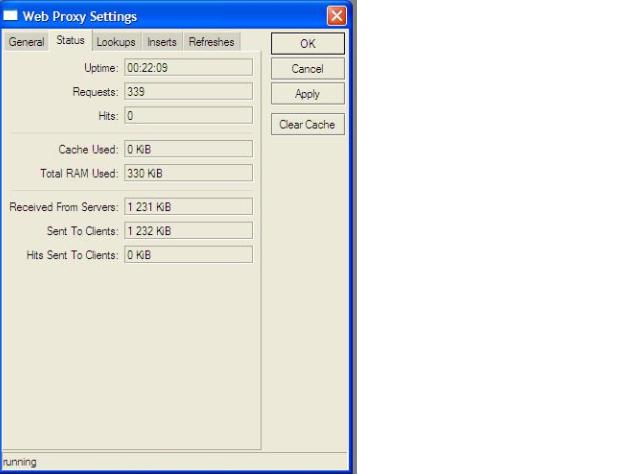Click the 'Web Proxy Settings' title text
The width and height of the screenshot is (640, 474).
tap(80, 16)
